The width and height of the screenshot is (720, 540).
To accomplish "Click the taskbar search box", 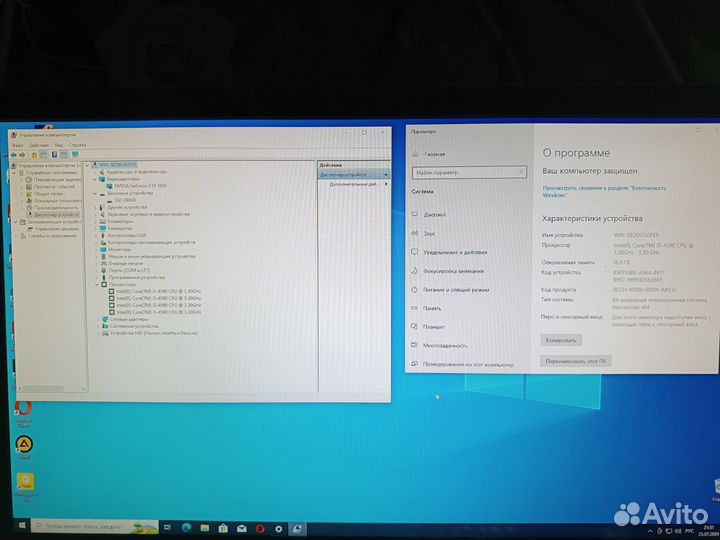I will tap(95, 526).
